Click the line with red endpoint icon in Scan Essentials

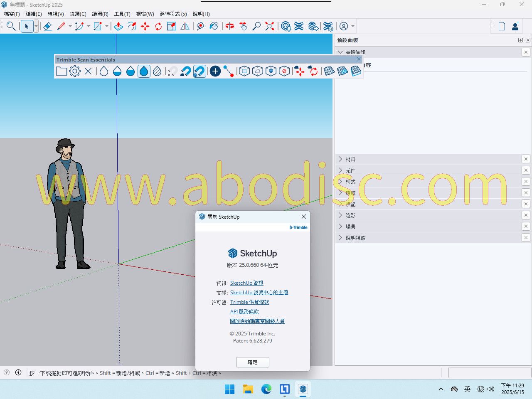[x=228, y=71]
